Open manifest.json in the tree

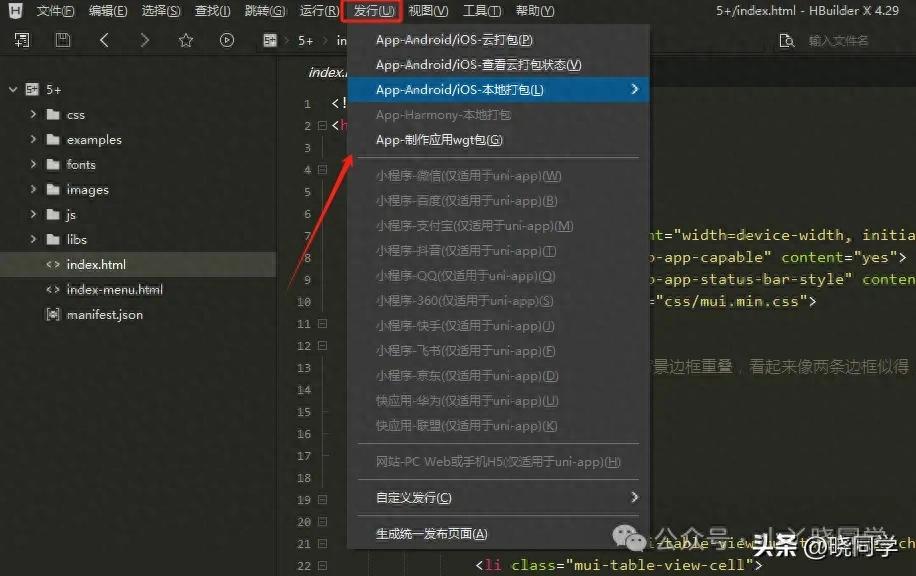105,315
